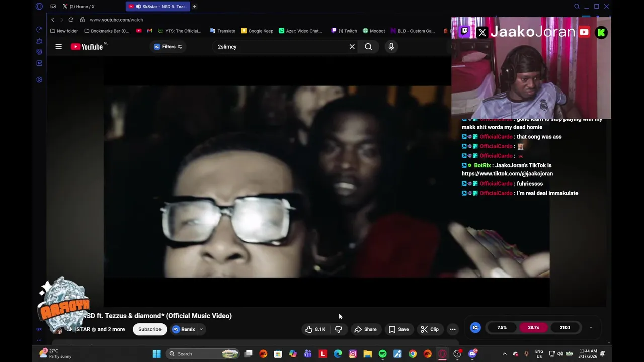Open File Explorer from taskbar
The image size is (644, 362).
pos(367,354)
